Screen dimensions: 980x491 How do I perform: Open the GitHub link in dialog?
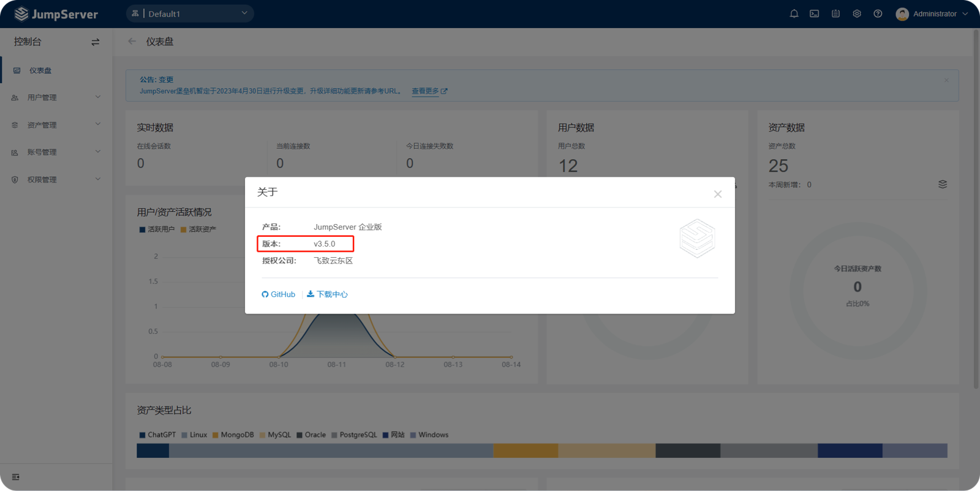pyautogui.click(x=279, y=294)
